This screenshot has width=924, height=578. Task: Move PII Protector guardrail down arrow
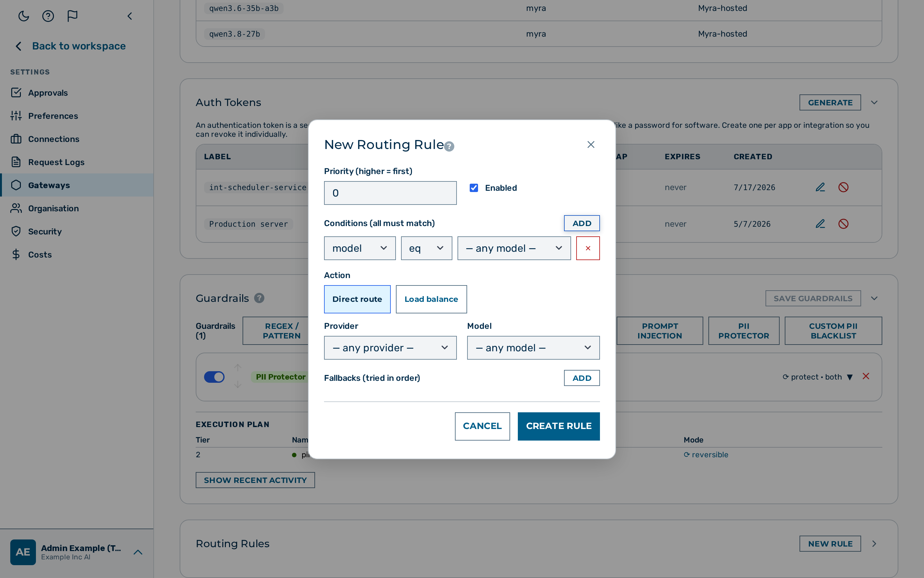pyautogui.click(x=237, y=385)
